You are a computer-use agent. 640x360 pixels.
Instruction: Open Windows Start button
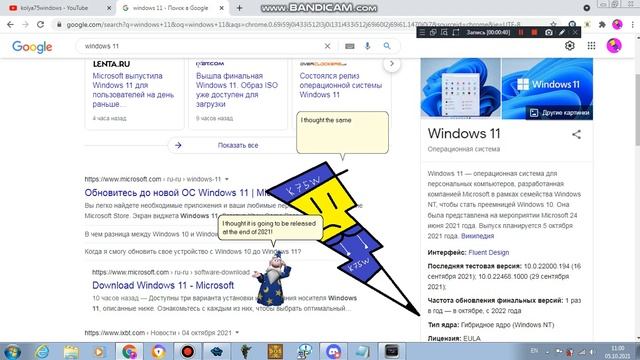coord(12,351)
